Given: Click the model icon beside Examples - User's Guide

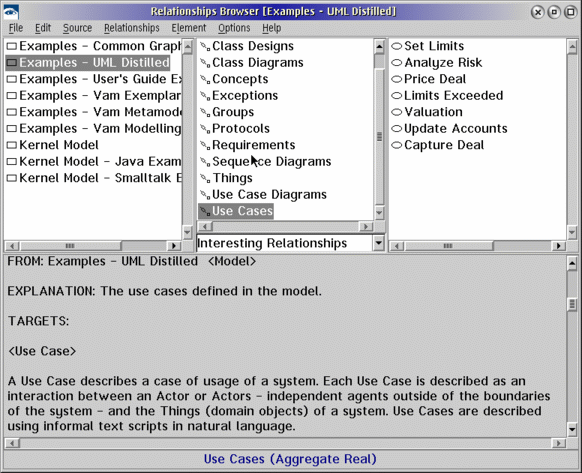Looking at the screenshot, I should point(12,79).
